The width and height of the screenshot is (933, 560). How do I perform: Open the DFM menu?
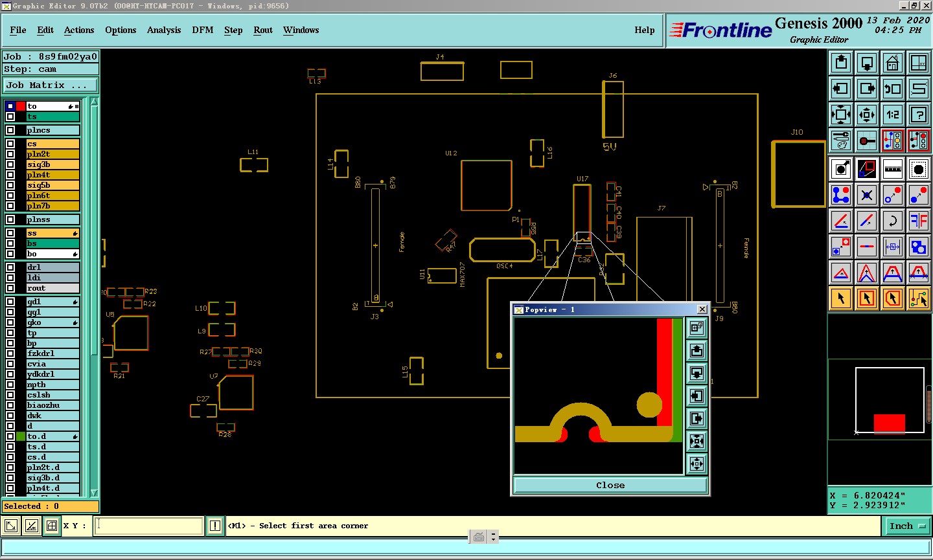202,30
